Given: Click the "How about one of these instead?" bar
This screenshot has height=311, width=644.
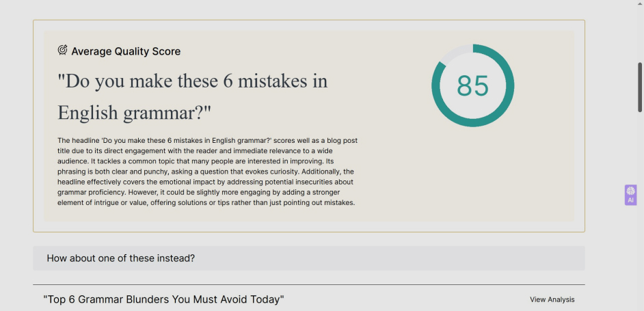Looking at the screenshot, I should tap(309, 258).
